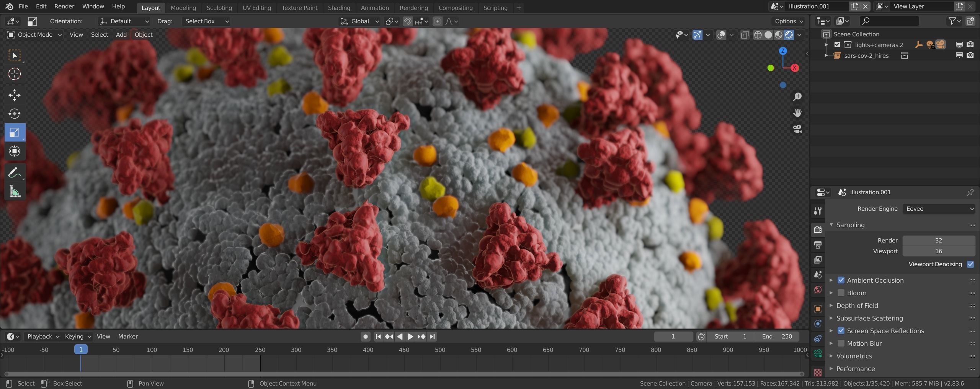Toggle camera view in the viewport
Image resolution: width=980 pixels, height=389 pixels.
point(797,129)
